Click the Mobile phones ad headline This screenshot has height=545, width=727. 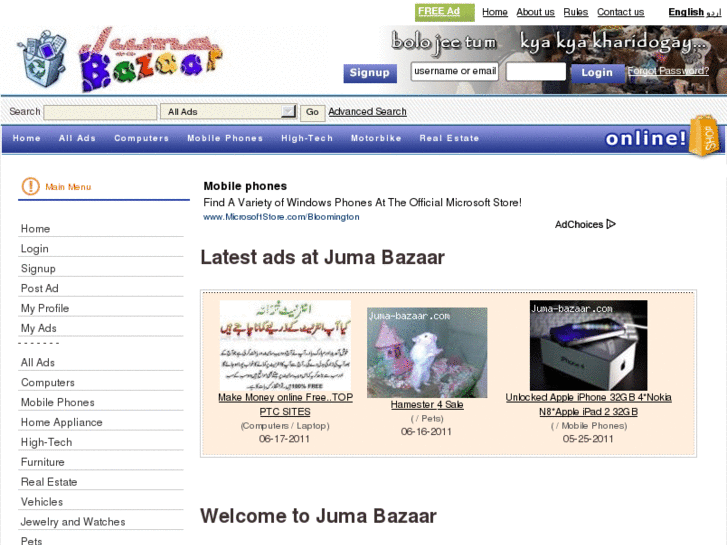(245, 186)
